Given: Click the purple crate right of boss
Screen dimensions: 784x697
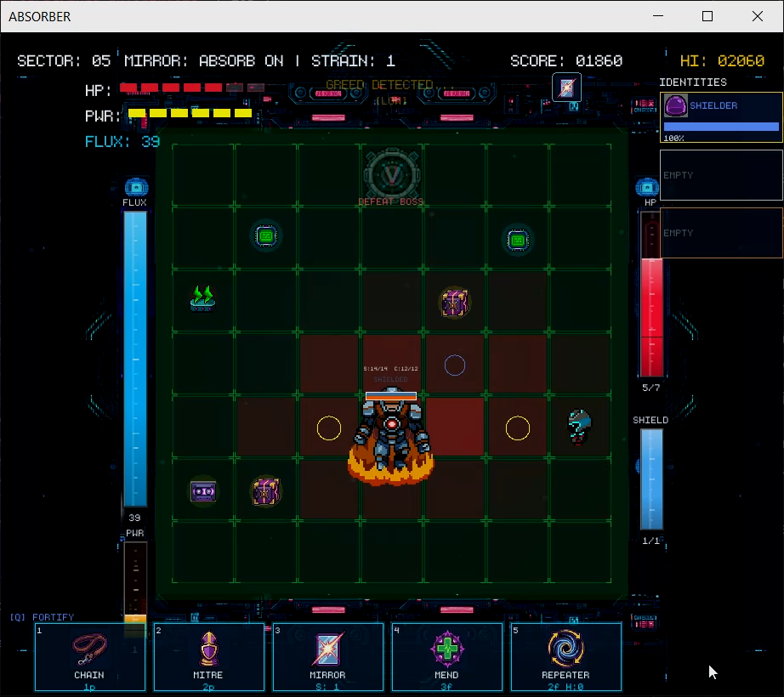Looking at the screenshot, I should point(455,303).
